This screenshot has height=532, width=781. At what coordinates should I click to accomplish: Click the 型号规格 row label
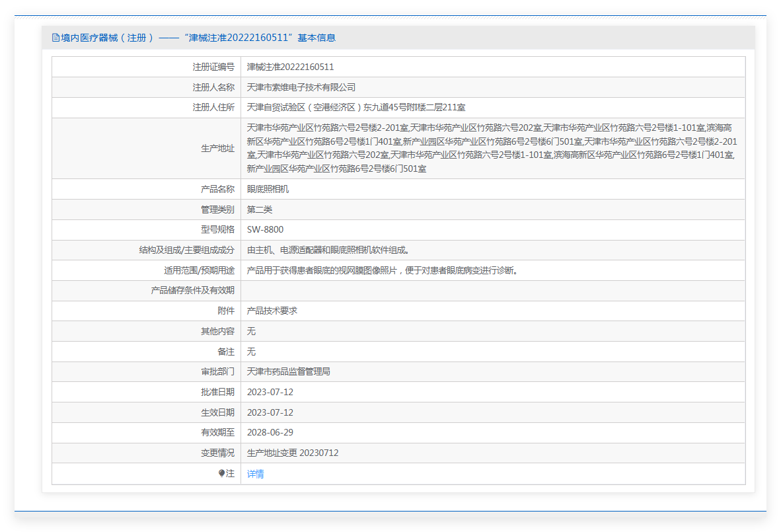pyautogui.click(x=217, y=229)
